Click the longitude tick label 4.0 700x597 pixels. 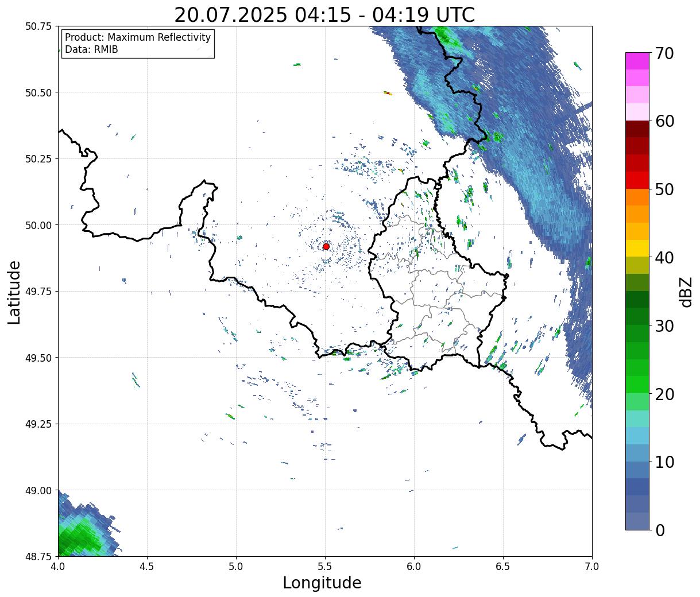58,566
